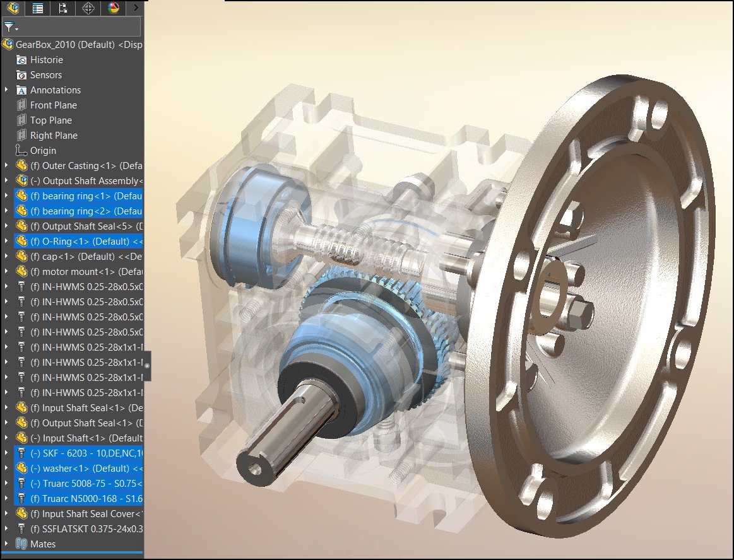
Task: Click the Annotations icon
Action: point(21,90)
